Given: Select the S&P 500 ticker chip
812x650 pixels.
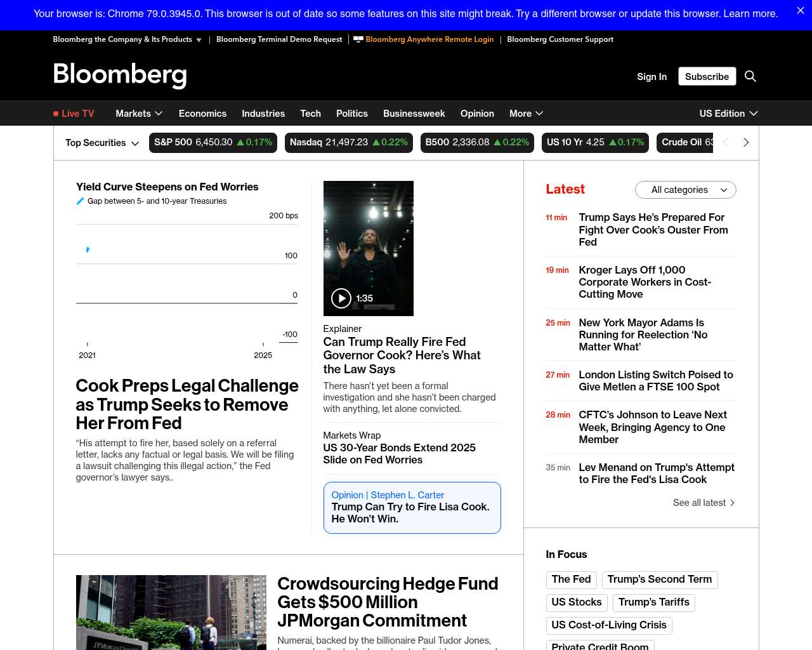Looking at the screenshot, I should (x=213, y=143).
